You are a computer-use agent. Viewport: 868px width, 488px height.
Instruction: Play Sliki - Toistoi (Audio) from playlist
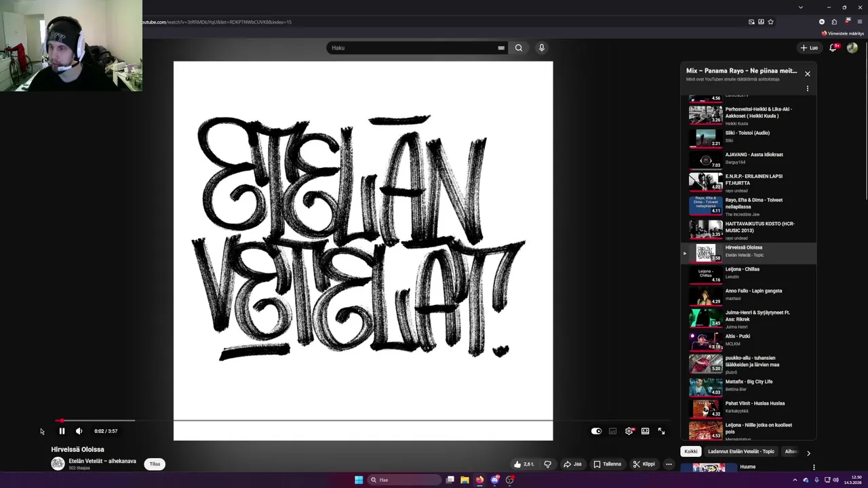(749, 138)
